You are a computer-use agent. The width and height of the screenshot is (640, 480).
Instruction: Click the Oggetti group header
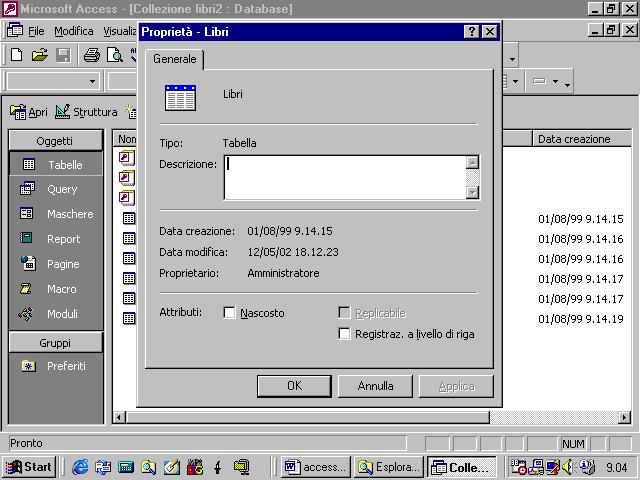click(x=56, y=141)
